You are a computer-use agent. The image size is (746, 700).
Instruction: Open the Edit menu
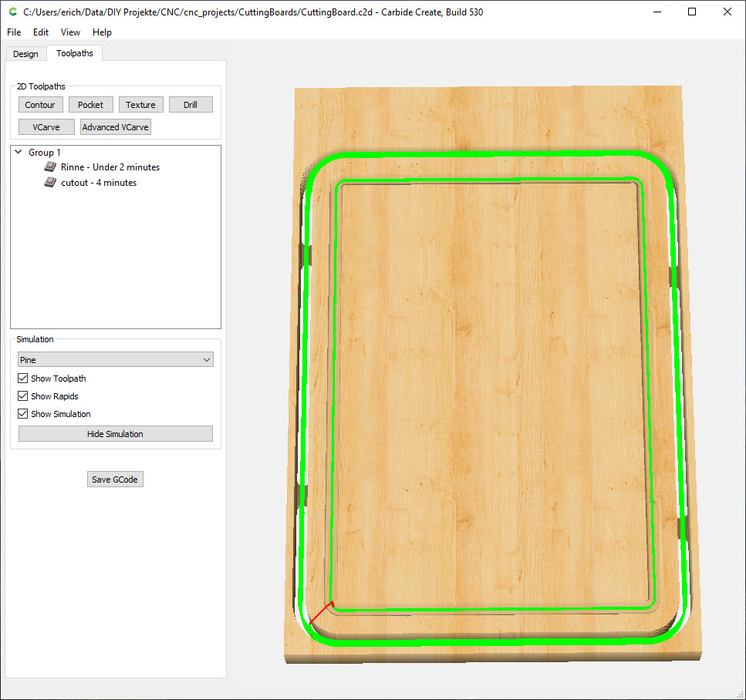(41, 32)
